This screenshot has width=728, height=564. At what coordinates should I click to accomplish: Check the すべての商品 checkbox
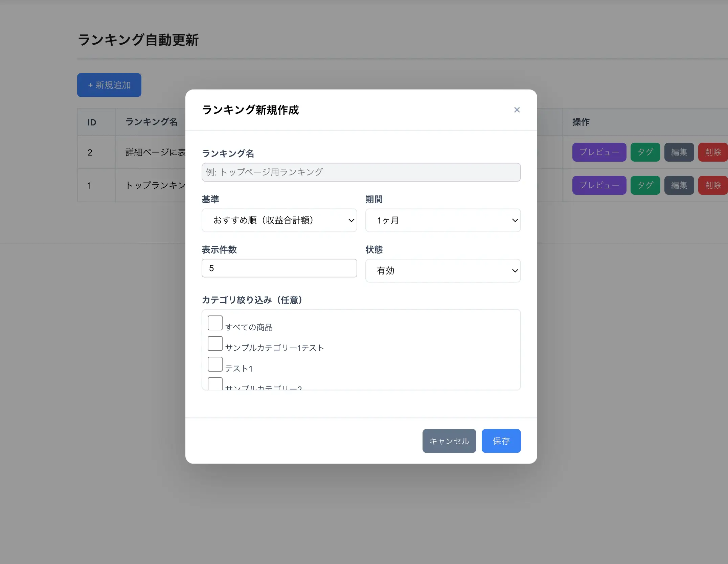coord(215,323)
